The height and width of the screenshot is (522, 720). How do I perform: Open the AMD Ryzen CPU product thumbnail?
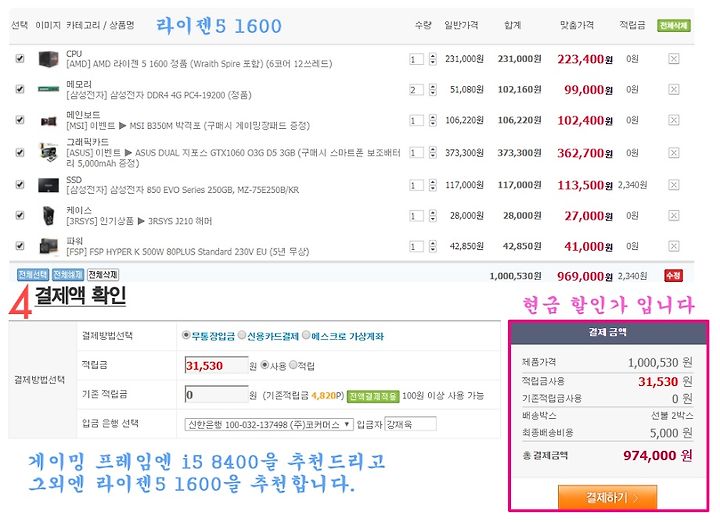[x=48, y=59]
